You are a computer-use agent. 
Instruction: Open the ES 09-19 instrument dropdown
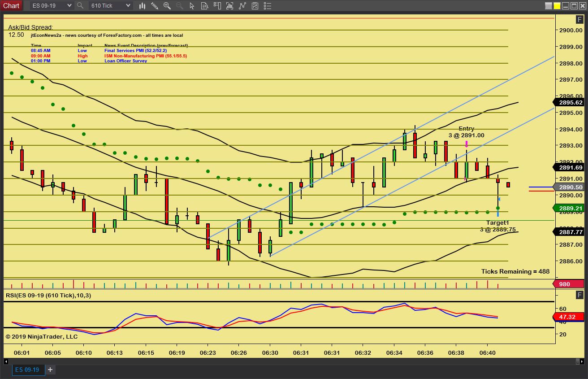coord(52,5)
